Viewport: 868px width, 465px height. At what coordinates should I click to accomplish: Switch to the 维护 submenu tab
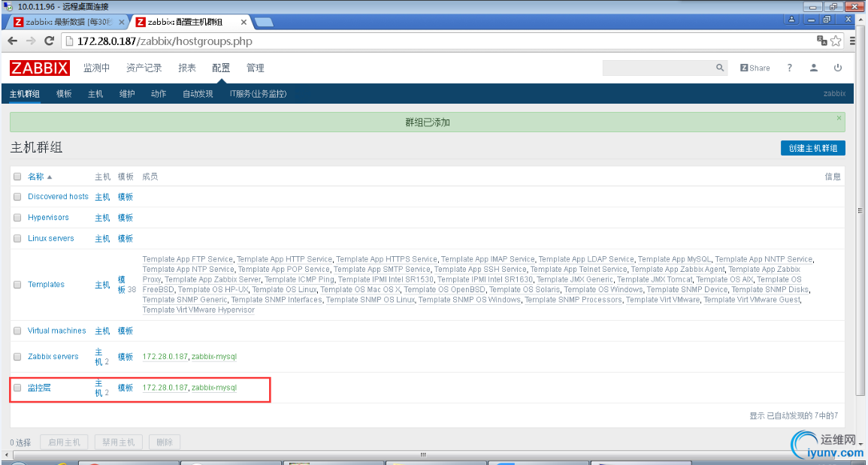(x=127, y=94)
